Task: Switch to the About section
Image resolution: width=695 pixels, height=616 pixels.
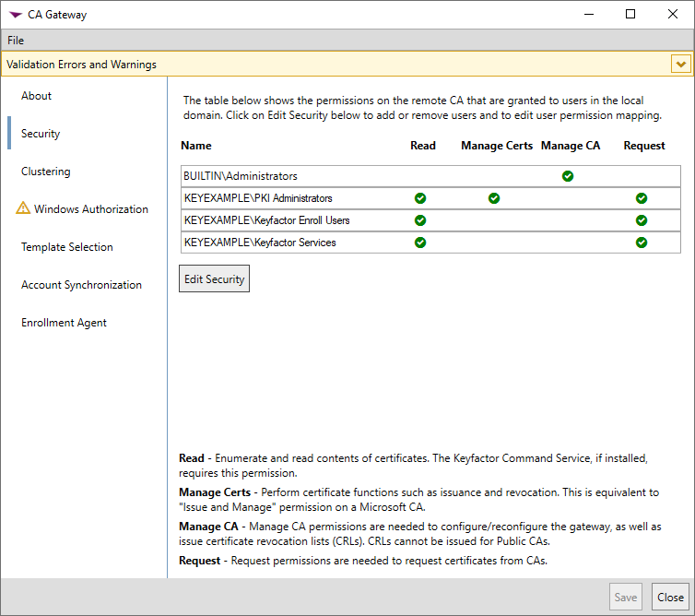Action: [37, 96]
